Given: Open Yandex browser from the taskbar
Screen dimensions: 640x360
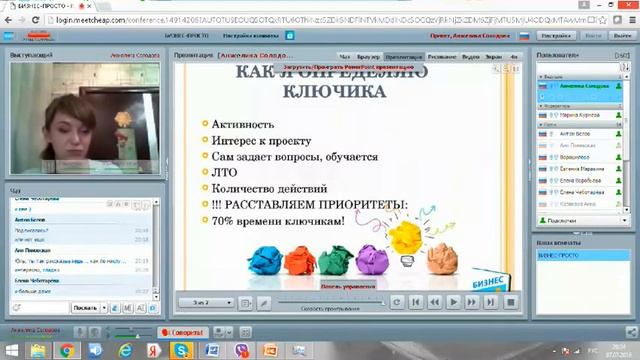Looking at the screenshot, I should [154, 351].
